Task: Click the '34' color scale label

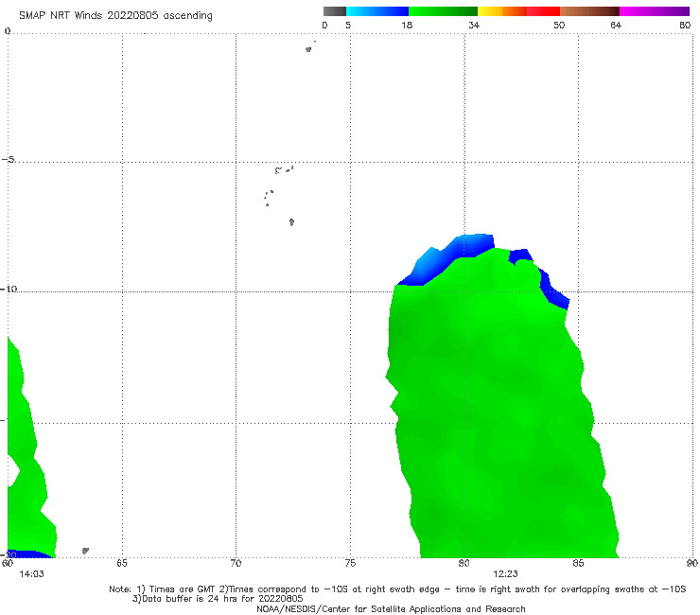Action: 474,25
